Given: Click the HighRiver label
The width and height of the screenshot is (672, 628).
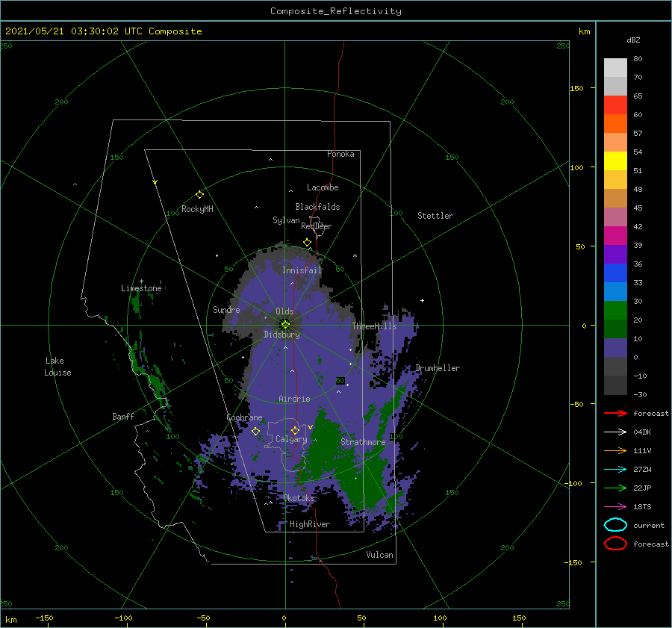Looking at the screenshot, I should [310, 524].
